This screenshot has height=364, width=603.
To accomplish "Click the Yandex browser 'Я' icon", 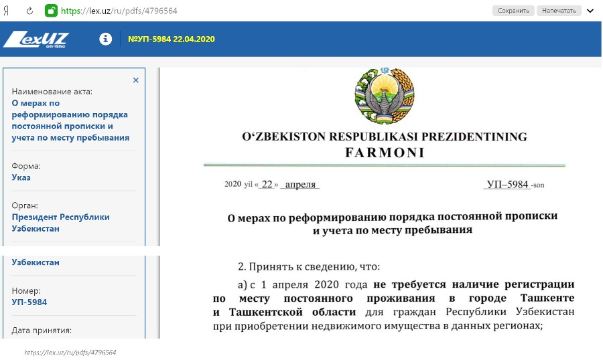I will pyautogui.click(x=6, y=11).
